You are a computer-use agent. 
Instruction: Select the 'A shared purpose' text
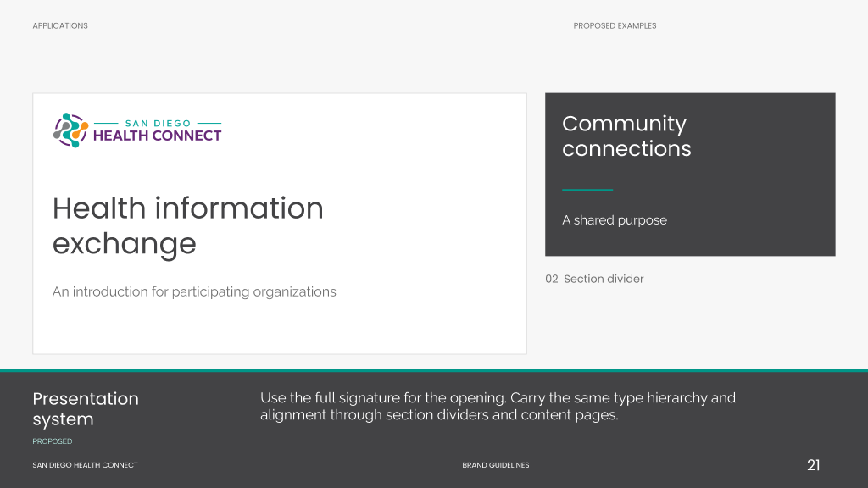point(615,220)
